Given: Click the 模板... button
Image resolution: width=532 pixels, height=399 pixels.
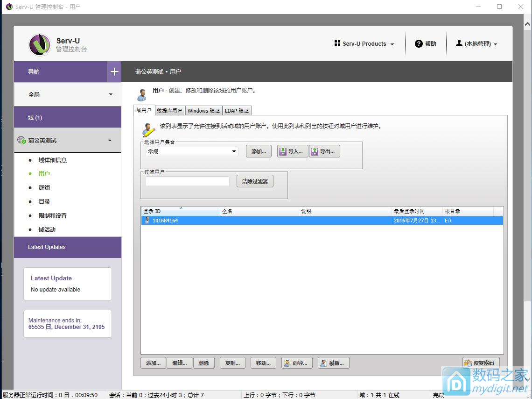Looking at the screenshot, I should (x=333, y=363).
